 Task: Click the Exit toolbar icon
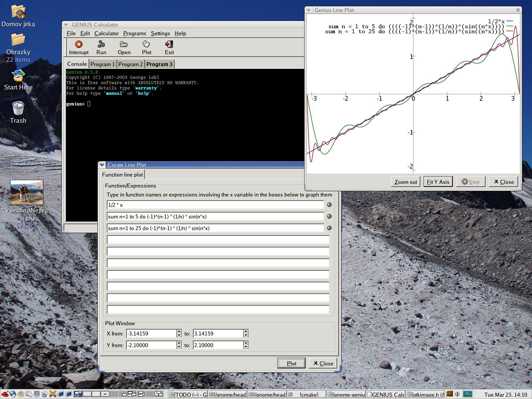[169, 44]
